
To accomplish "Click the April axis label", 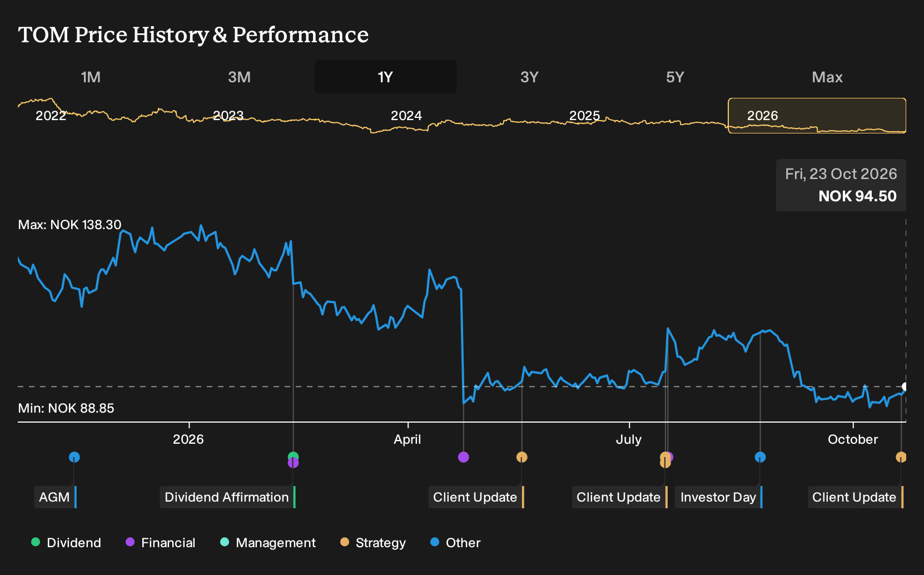I will pyautogui.click(x=408, y=439).
